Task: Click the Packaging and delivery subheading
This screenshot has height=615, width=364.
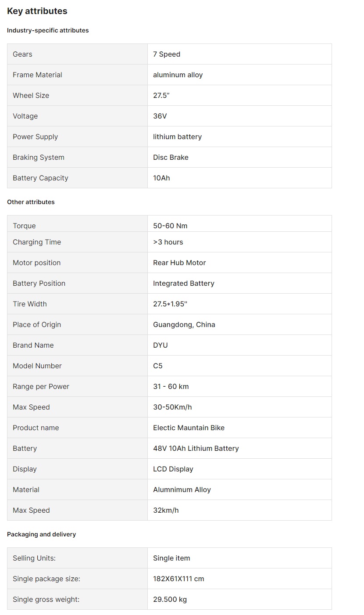Action: 41,534
